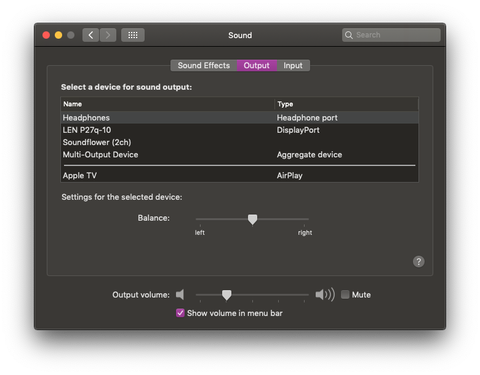Go back with the left chevron button

click(x=91, y=35)
